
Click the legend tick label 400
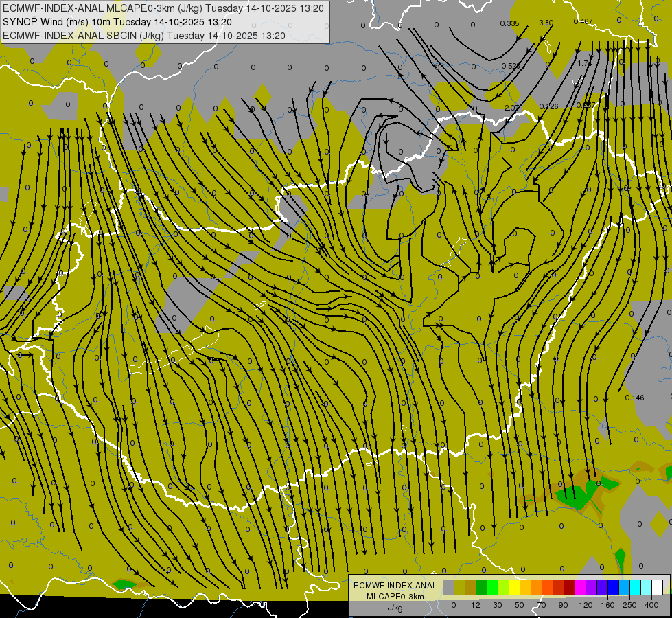coord(651,605)
